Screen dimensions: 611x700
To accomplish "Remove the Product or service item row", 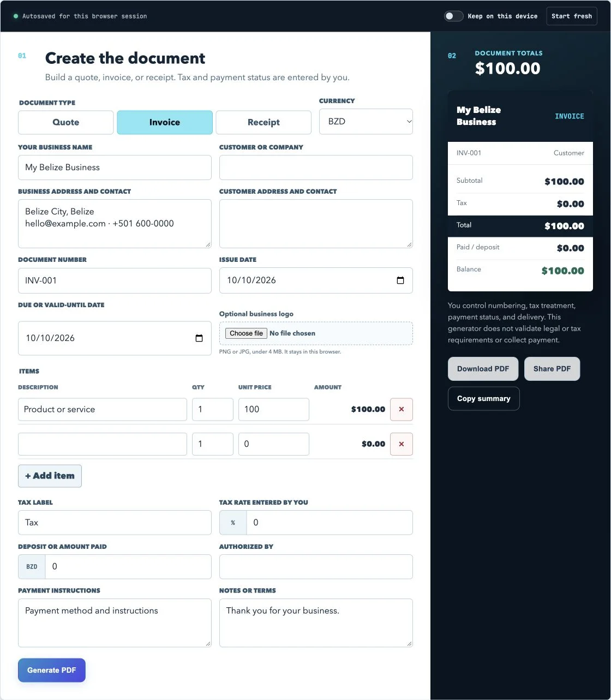I will click(402, 409).
